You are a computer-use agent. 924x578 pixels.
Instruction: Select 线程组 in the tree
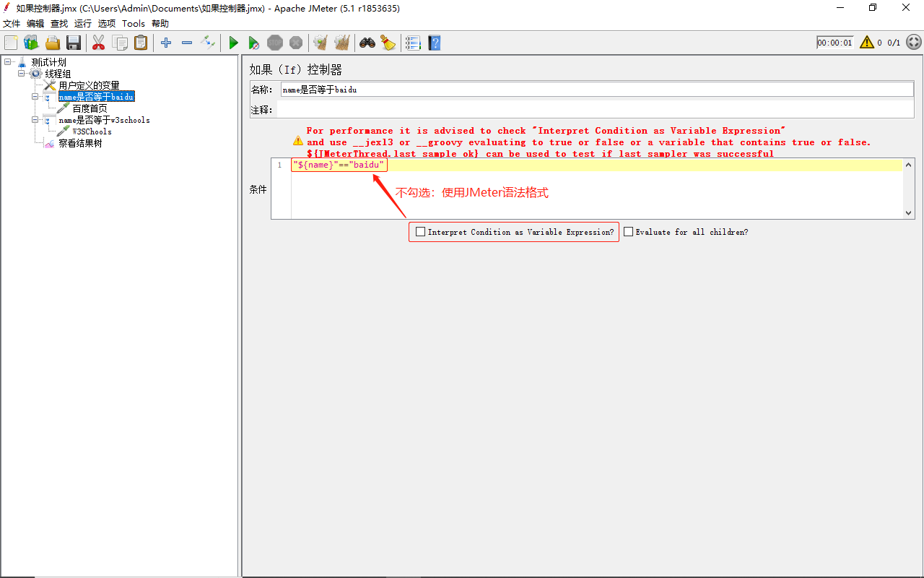coord(58,74)
